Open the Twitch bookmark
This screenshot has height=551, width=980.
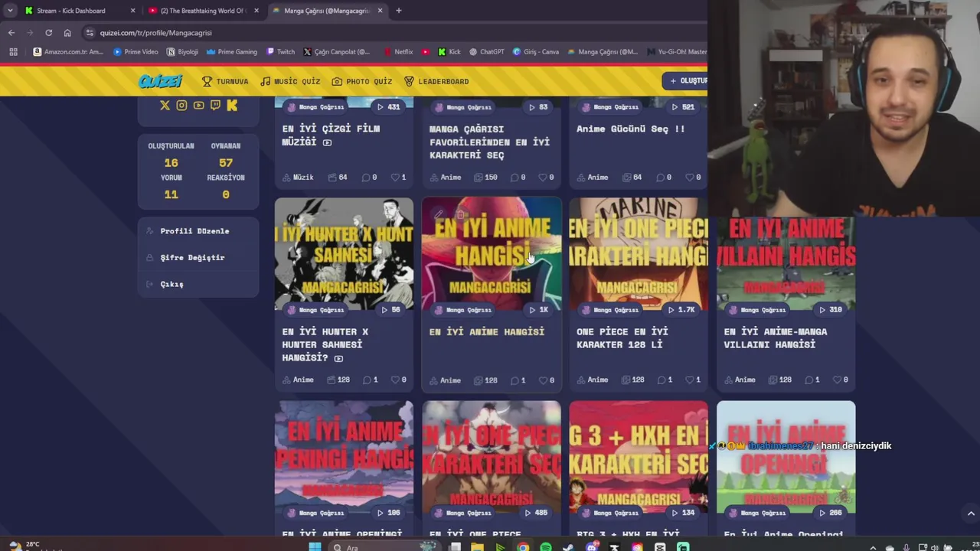click(280, 52)
